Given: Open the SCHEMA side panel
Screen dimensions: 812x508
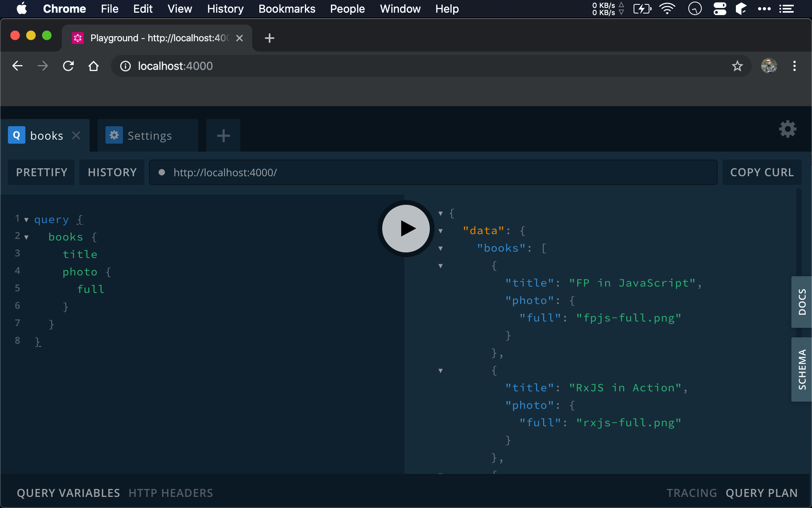Looking at the screenshot, I should click(802, 369).
